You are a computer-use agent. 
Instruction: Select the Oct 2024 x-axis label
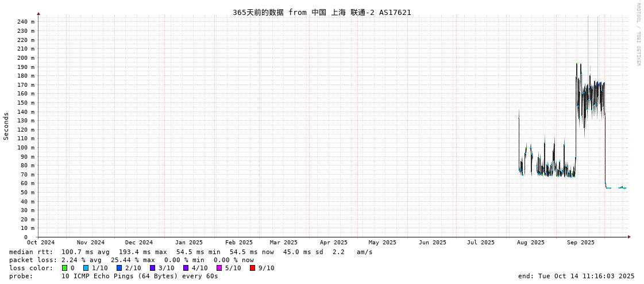pyautogui.click(x=41, y=243)
